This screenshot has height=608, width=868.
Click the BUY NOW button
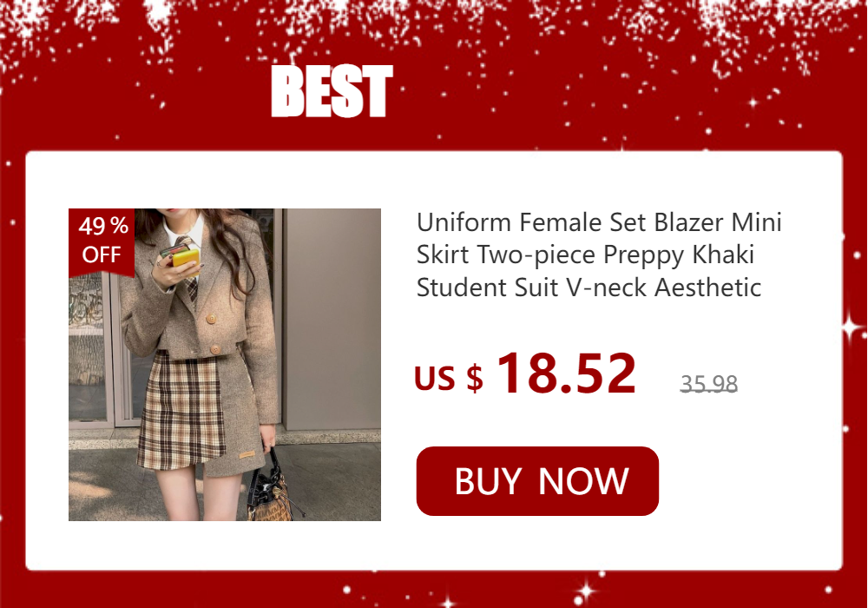pyautogui.click(x=537, y=480)
